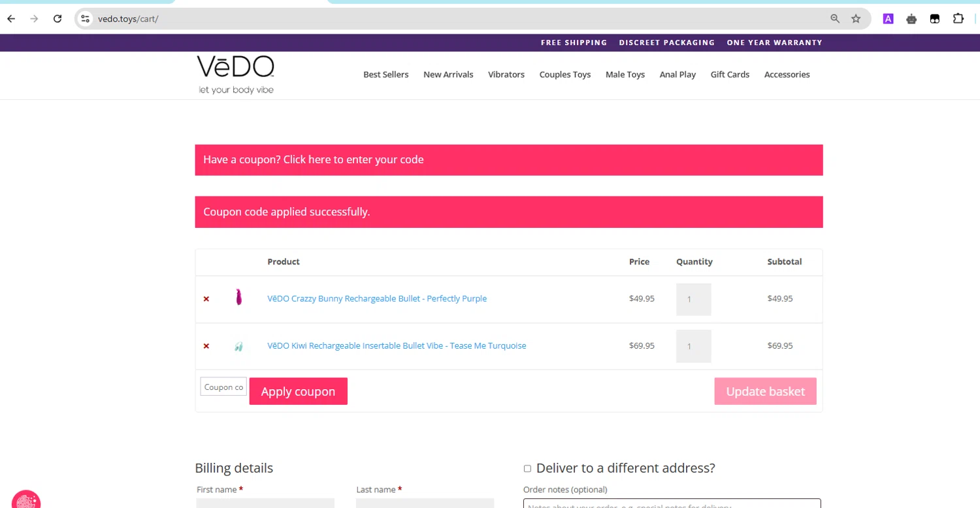This screenshot has height=508, width=980.
Task: Open the zoom magnifier in address bar
Action: (835, 19)
